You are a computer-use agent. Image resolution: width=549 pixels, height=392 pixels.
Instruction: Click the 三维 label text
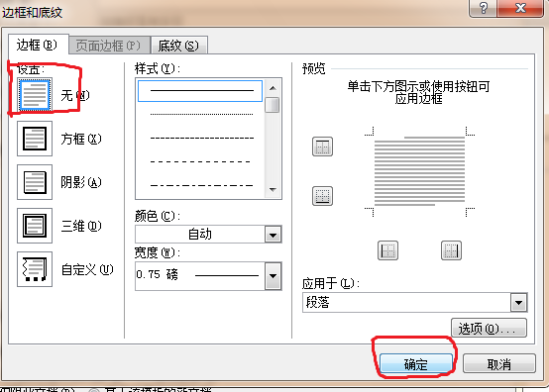tap(81, 226)
